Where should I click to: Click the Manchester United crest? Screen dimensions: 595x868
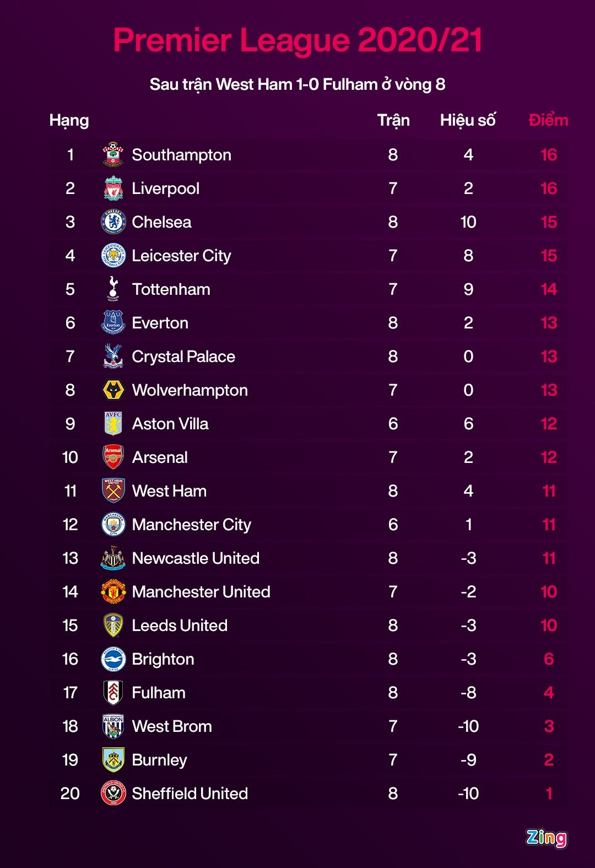click(113, 592)
